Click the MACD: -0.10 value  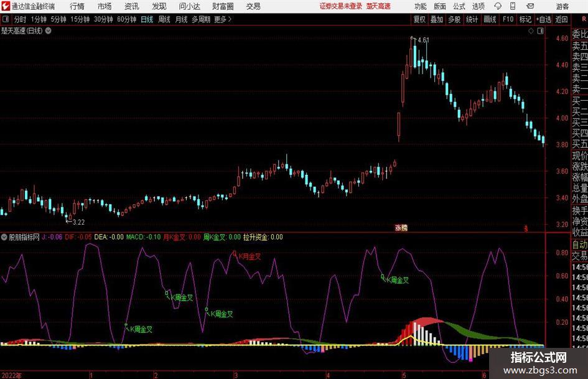(143, 236)
